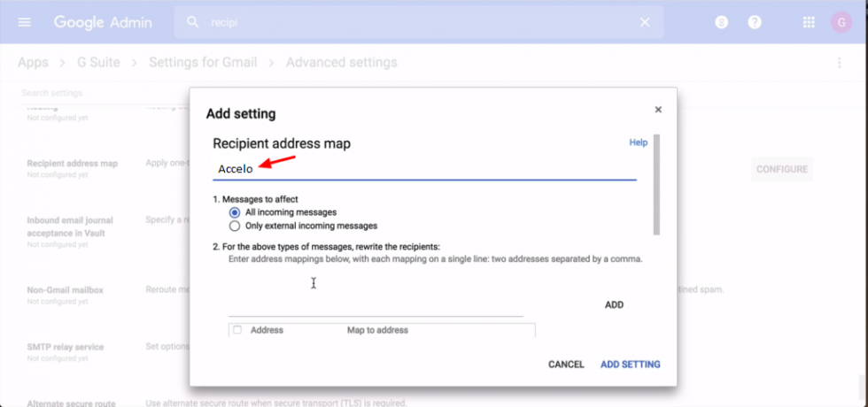The height and width of the screenshot is (407, 868).
Task: Open the three-dot more options menu
Action: pyautogui.click(x=839, y=63)
